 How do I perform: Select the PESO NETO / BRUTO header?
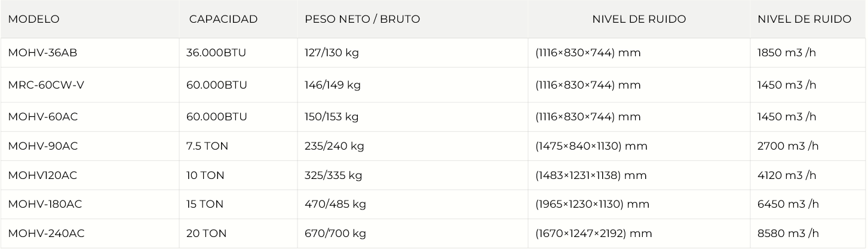click(362, 19)
